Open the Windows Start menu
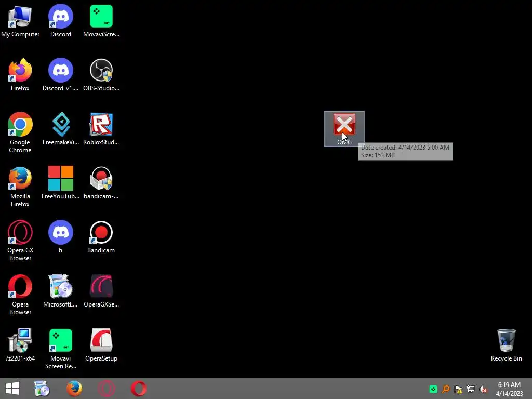532x399 pixels. pos(12,389)
